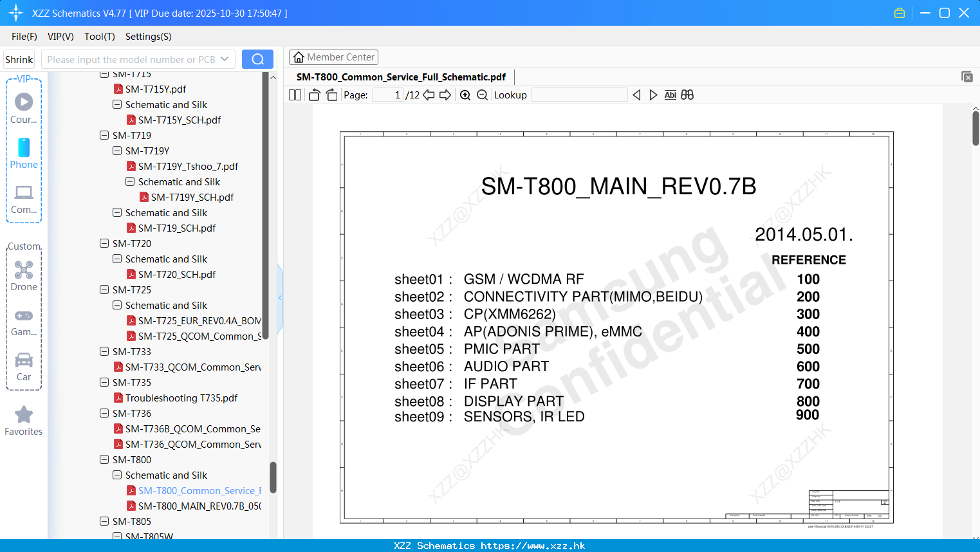Click the page number field
Screen dimensions: 980x552
(x=388, y=95)
